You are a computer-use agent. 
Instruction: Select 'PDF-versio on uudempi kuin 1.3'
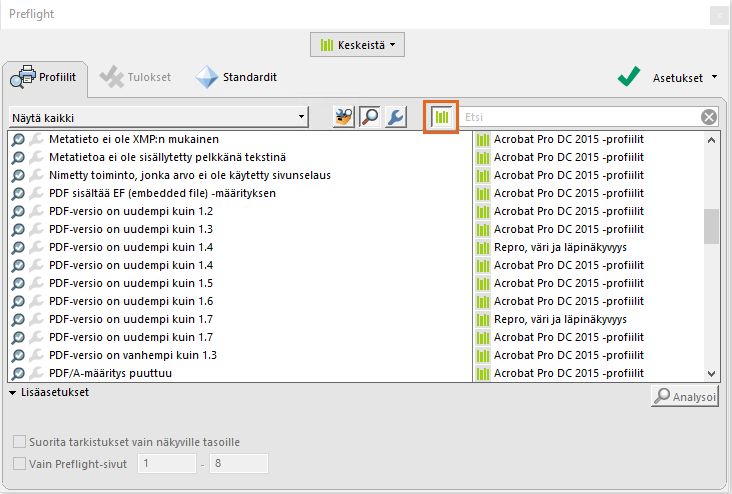131,229
